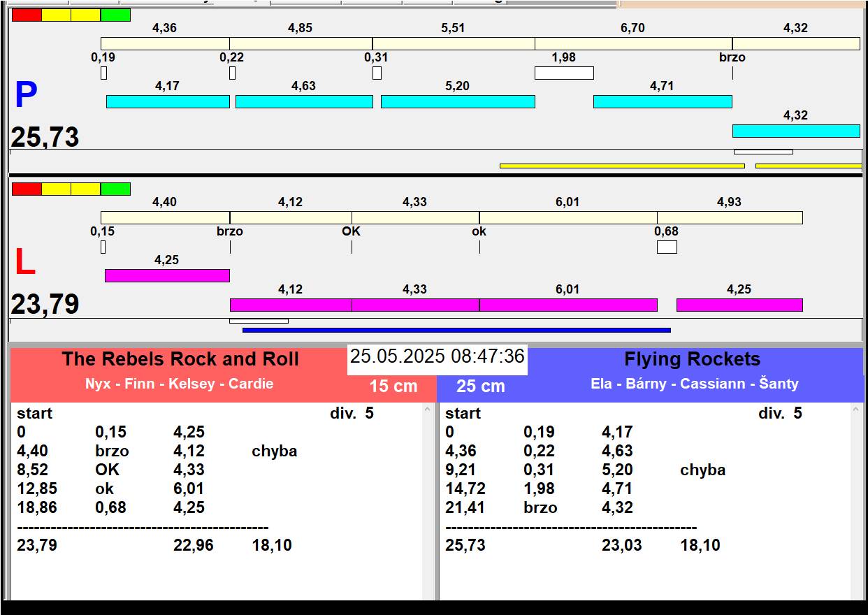Click the 15 cm jump height label
Viewport: 868px width, 615px height.
pos(393,386)
